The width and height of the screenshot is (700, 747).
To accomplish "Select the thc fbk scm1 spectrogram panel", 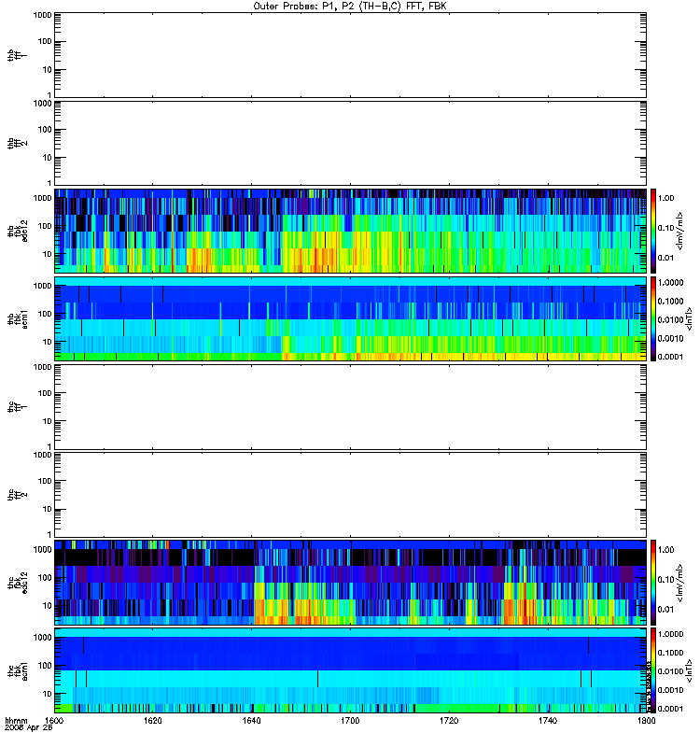I will click(x=350, y=670).
